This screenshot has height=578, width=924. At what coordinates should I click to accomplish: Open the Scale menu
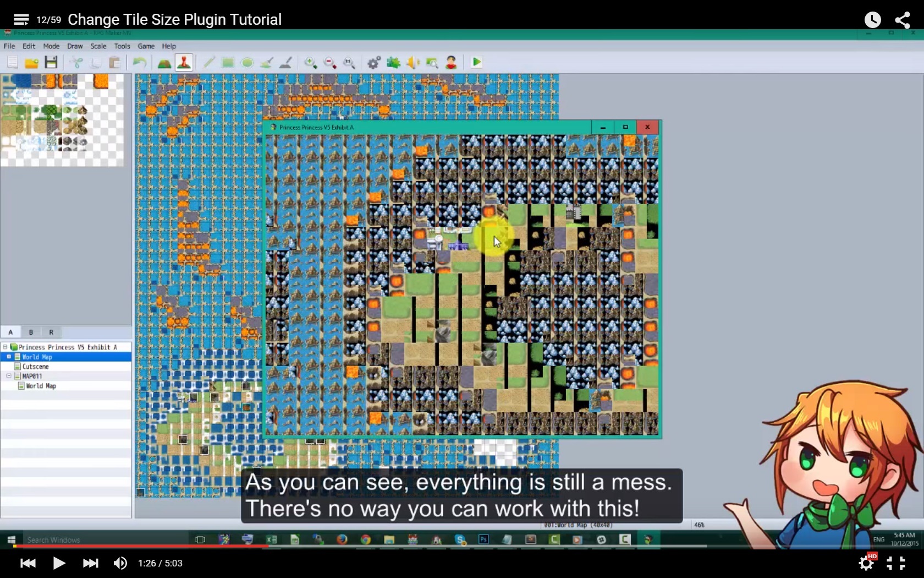point(98,46)
